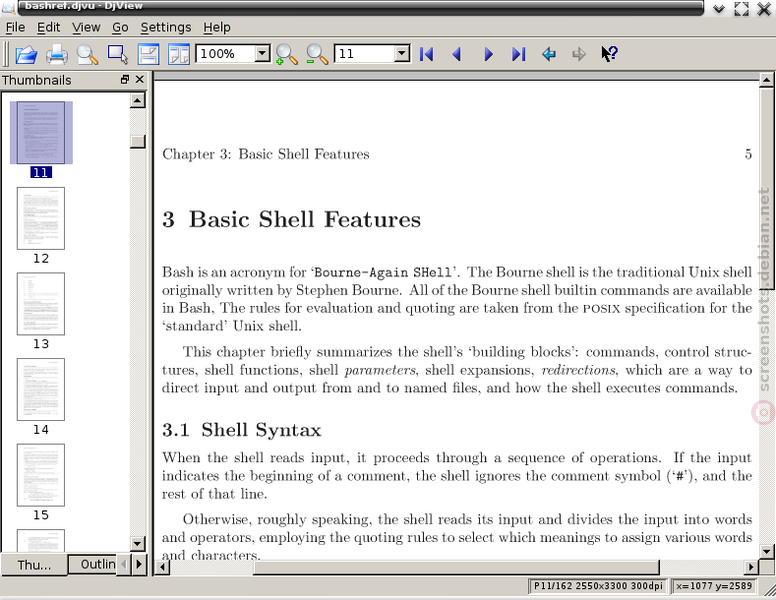Viewport: 776px width, 600px height.
Task: Jump to the first page
Action: [x=427, y=54]
